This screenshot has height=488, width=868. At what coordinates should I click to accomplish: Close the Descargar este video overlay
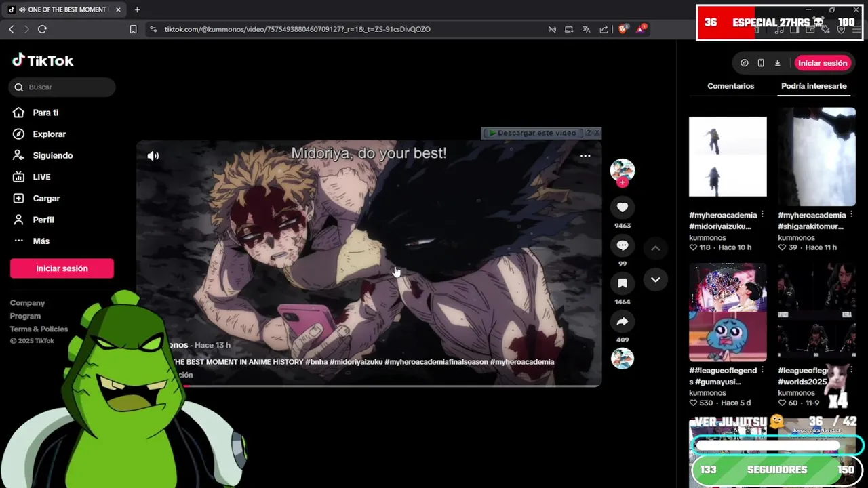pyautogui.click(x=597, y=133)
